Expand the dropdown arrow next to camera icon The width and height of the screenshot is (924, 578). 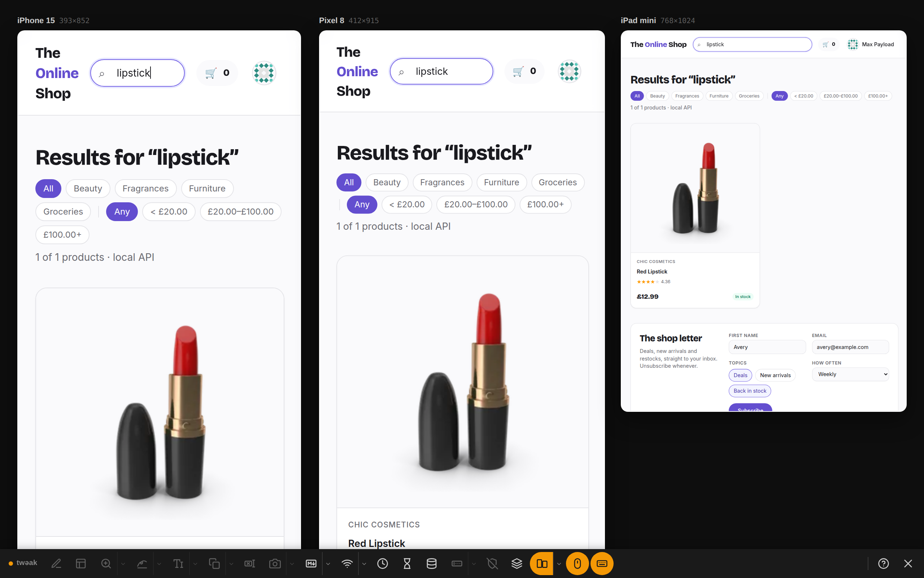point(292,564)
